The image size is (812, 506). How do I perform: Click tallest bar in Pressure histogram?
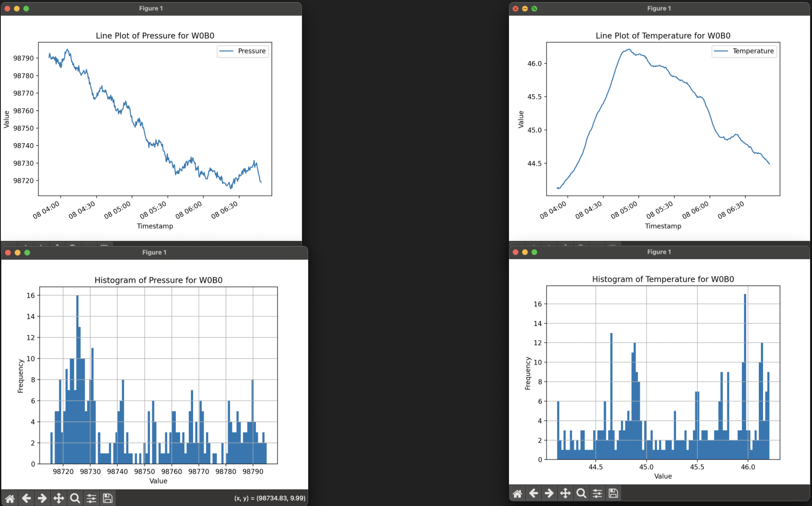point(77,380)
